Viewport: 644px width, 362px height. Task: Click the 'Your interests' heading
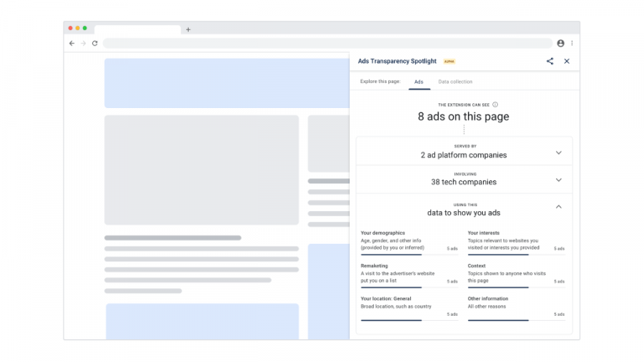click(483, 233)
